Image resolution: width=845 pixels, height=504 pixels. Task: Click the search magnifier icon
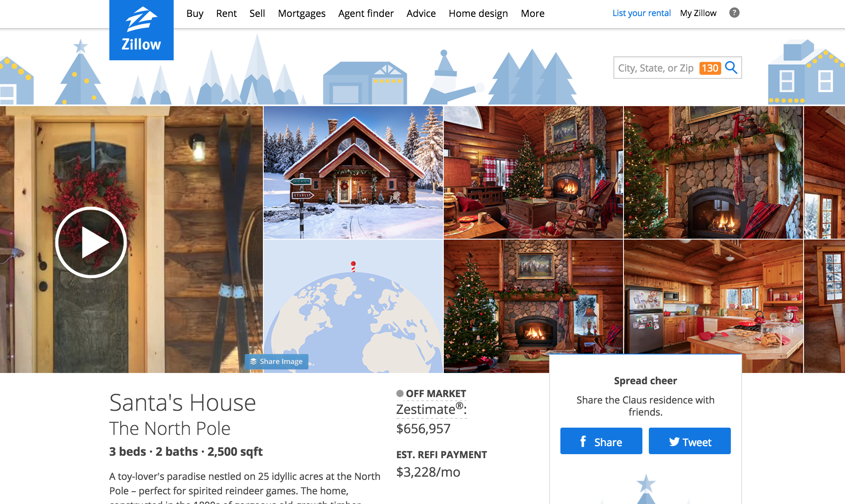731,68
